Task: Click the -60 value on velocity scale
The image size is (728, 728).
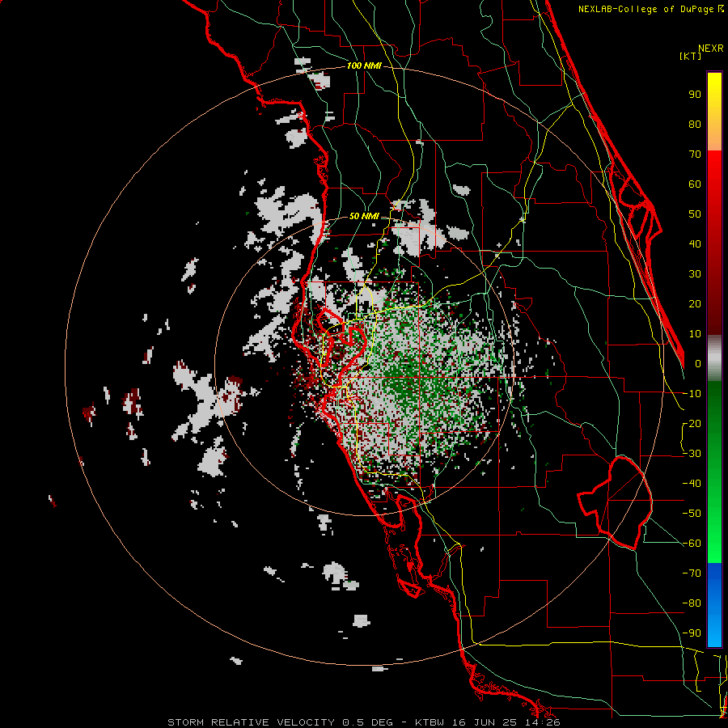Action: (x=692, y=544)
